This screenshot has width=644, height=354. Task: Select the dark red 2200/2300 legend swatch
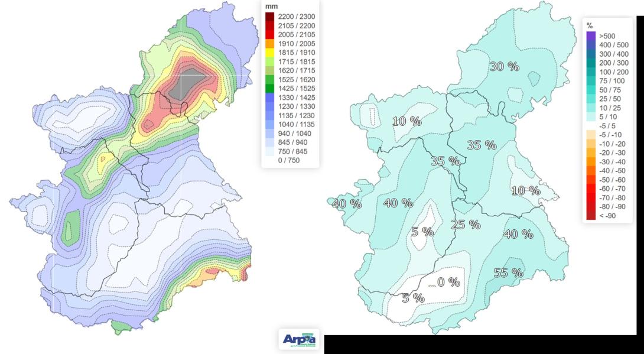(x=269, y=17)
